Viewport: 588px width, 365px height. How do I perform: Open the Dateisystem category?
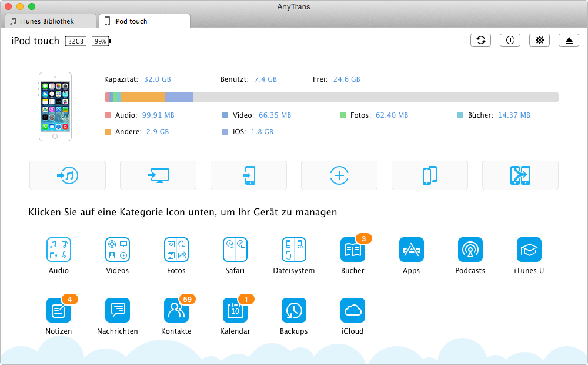click(x=294, y=250)
